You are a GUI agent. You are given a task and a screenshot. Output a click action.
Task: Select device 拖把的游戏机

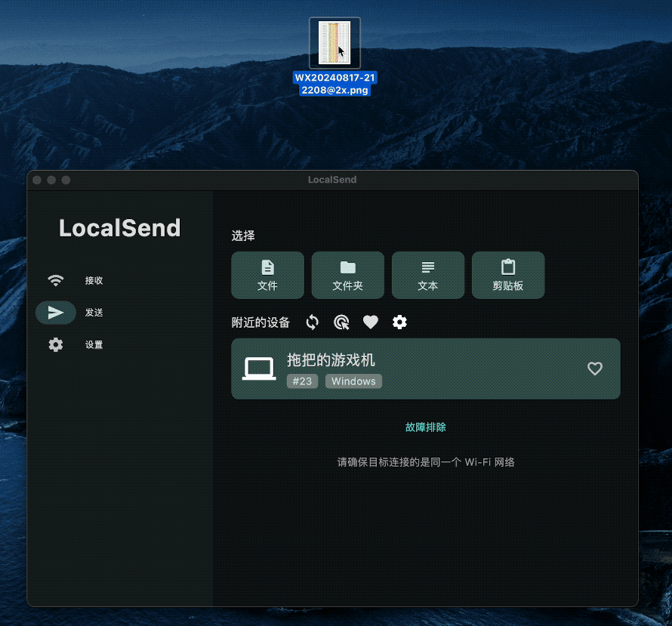(x=426, y=369)
